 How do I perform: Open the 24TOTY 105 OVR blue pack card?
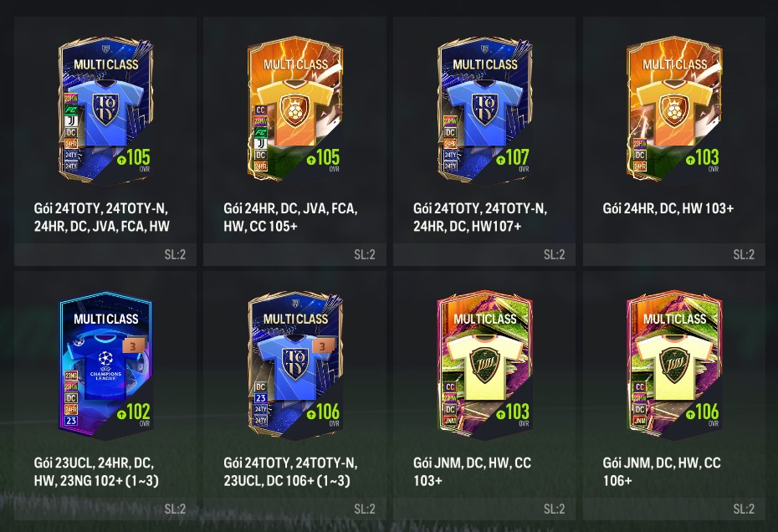click(105, 110)
